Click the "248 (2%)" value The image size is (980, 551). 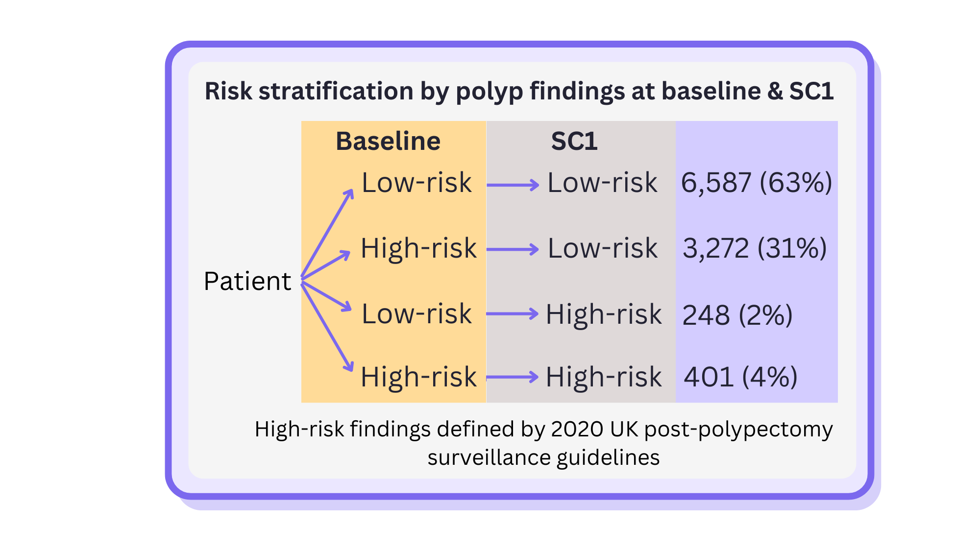pyautogui.click(x=737, y=315)
